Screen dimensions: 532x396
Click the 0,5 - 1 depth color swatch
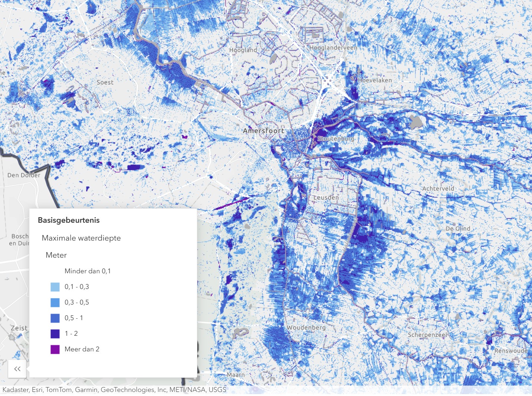click(x=55, y=318)
